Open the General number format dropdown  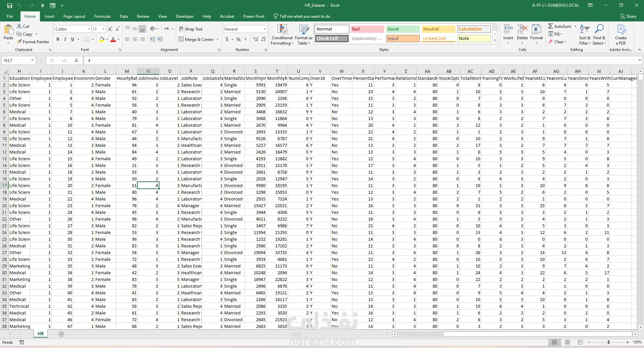264,29
